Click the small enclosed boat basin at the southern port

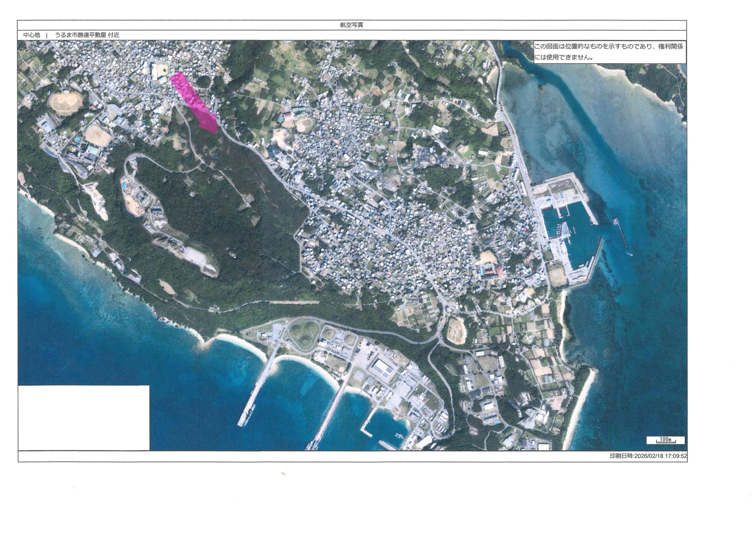click(386, 428)
